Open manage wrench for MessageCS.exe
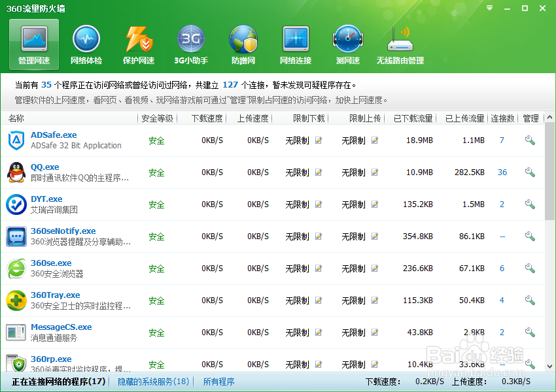556x392 pixels. (x=530, y=332)
